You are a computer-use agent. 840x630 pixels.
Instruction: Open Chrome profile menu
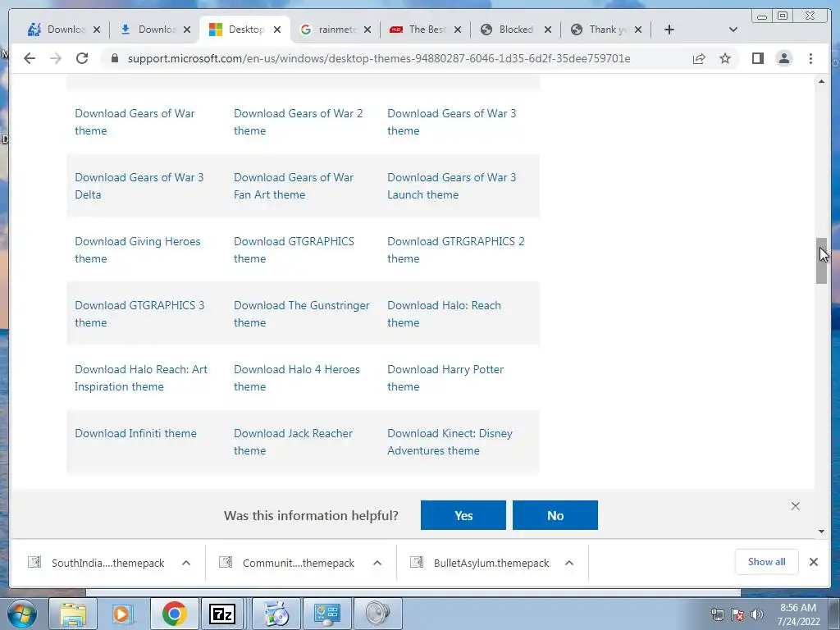(x=783, y=58)
